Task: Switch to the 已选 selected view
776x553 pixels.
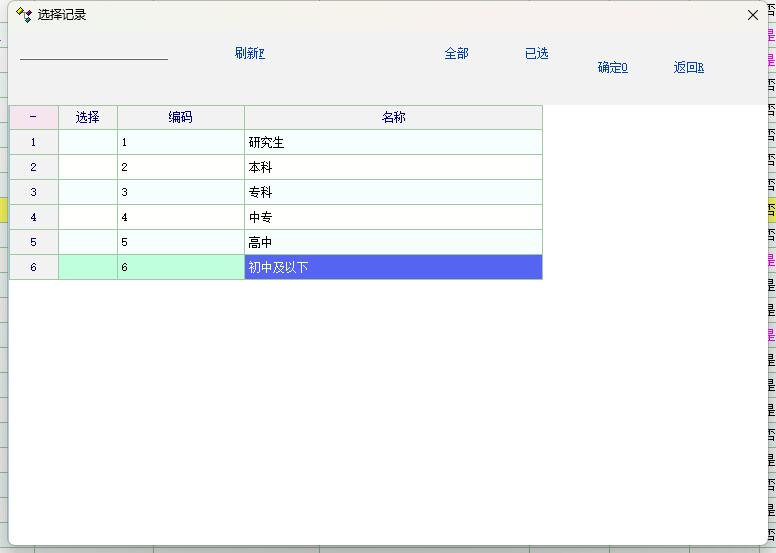Action: click(x=537, y=54)
